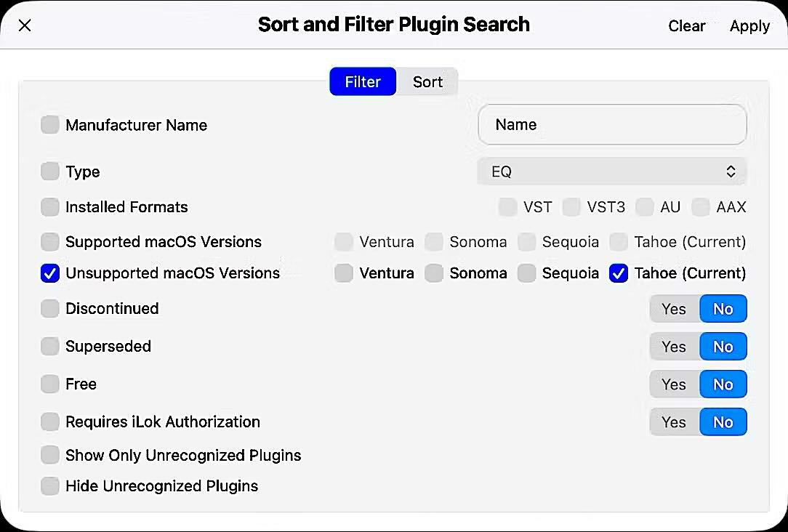Enable the Manufacturer Name filter checkbox
Viewport: 788px width, 532px height.
pos(49,125)
